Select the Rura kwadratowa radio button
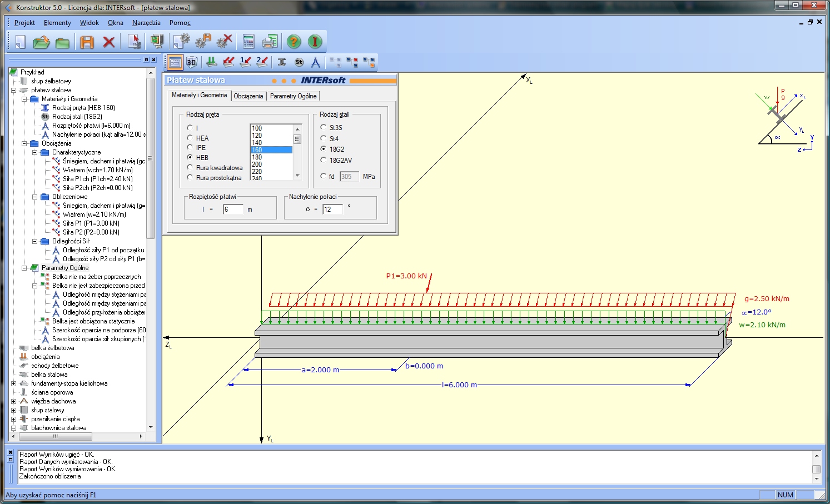The width and height of the screenshot is (830, 504). (x=190, y=167)
